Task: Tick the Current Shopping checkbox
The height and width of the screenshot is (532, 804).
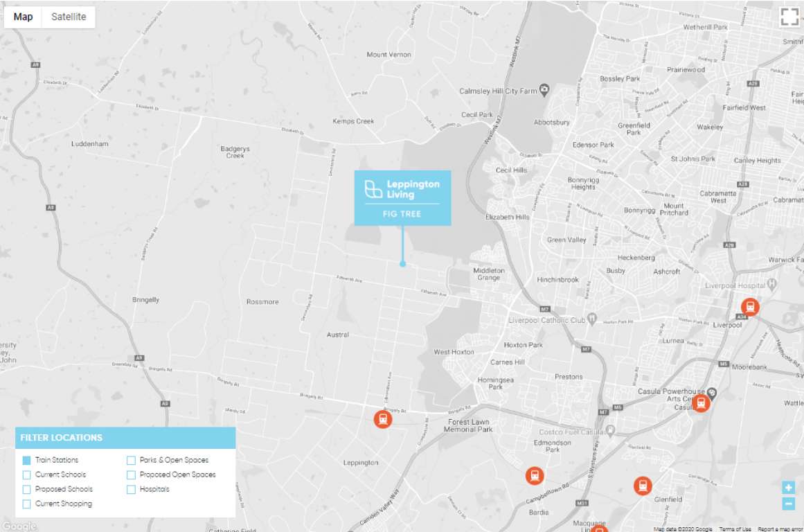Action: [26, 504]
